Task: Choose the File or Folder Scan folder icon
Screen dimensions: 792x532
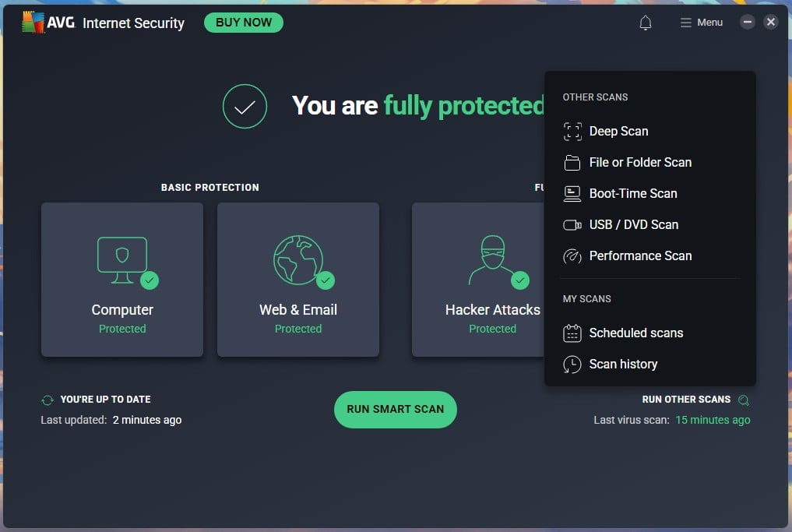Action: (x=572, y=163)
